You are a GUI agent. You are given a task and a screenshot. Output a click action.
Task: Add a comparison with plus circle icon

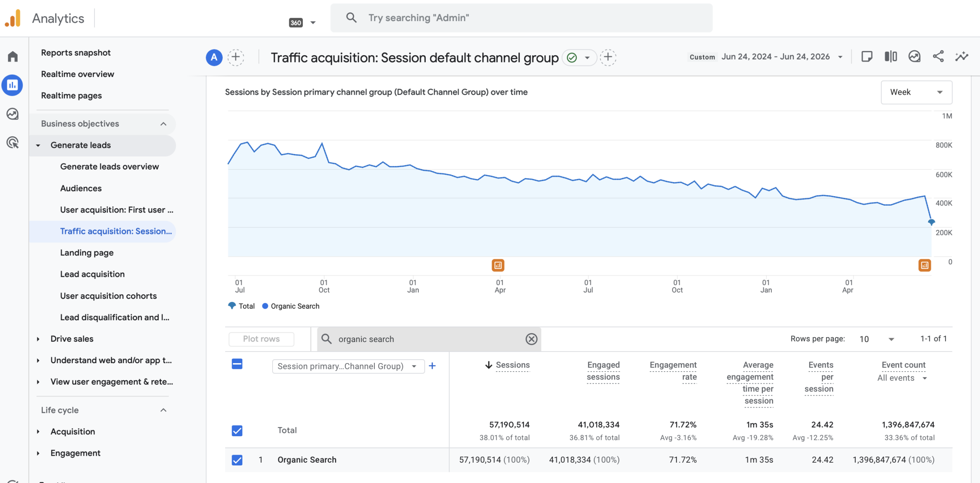236,57
